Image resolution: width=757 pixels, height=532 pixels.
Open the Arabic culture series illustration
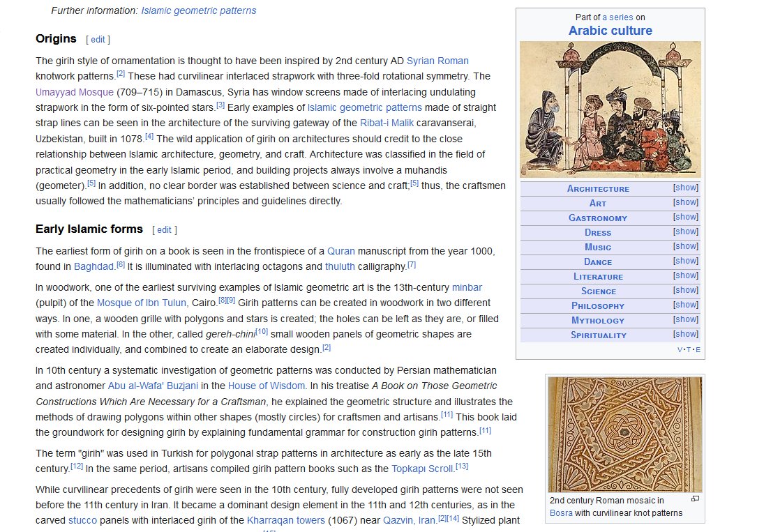[610, 109]
